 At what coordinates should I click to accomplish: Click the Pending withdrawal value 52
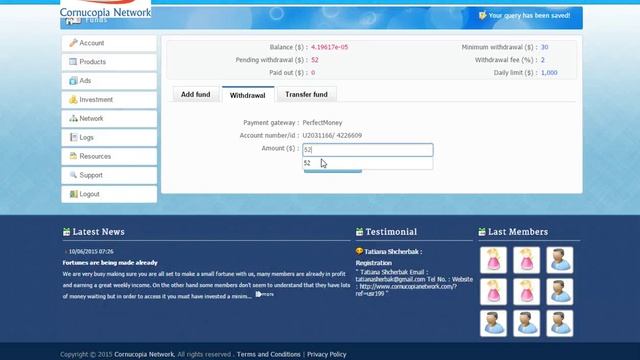click(x=315, y=60)
